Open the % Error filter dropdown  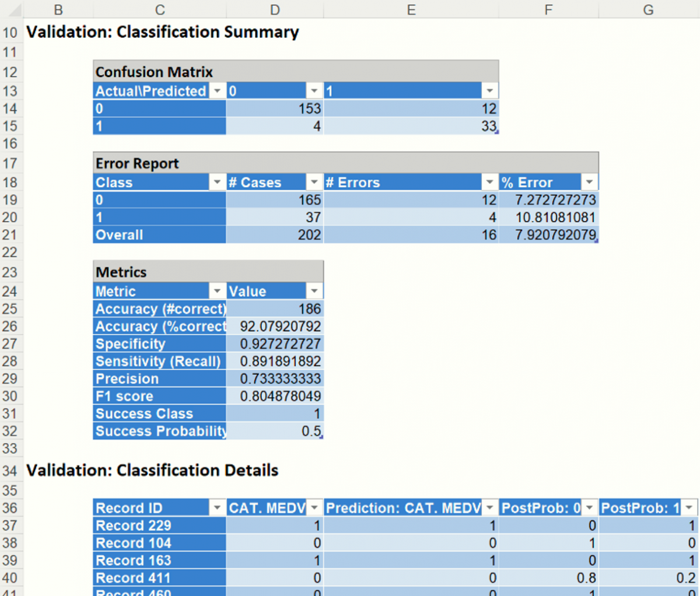pyautogui.click(x=589, y=183)
